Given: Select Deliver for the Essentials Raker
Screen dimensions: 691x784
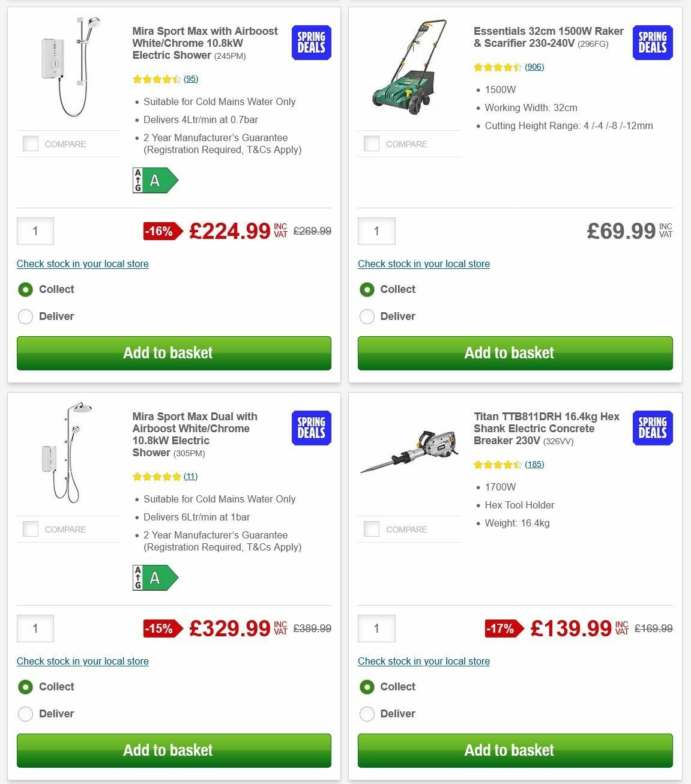Looking at the screenshot, I should (x=367, y=316).
